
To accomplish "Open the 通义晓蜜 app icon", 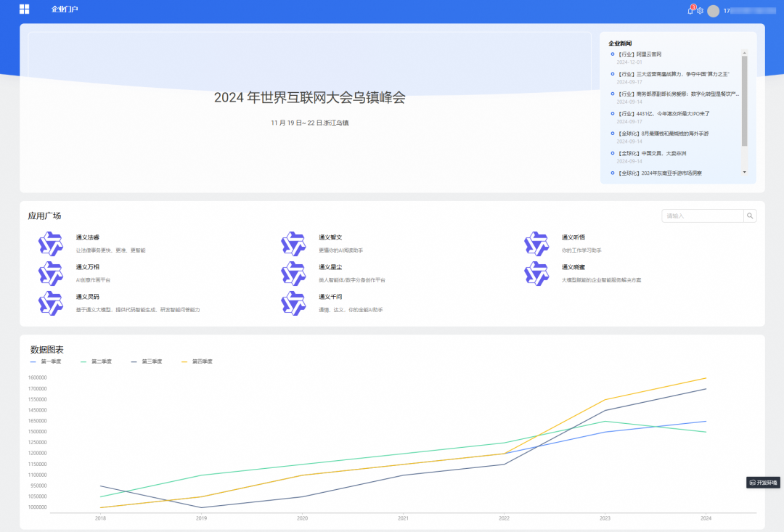I will (536, 274).
